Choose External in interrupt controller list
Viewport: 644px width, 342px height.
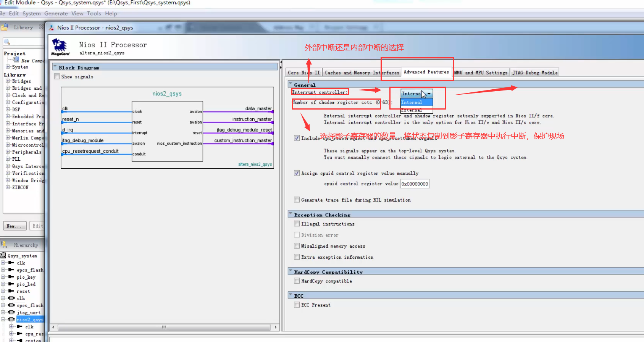416,110
